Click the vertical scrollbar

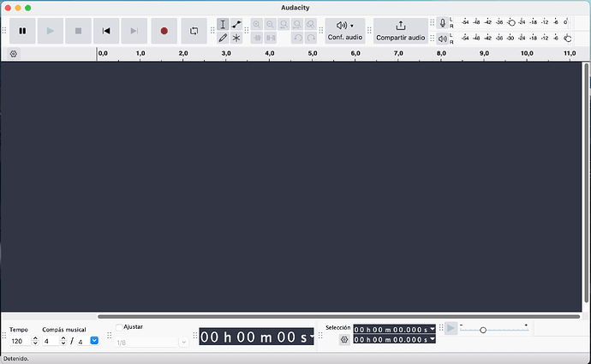tap(586, 182)
